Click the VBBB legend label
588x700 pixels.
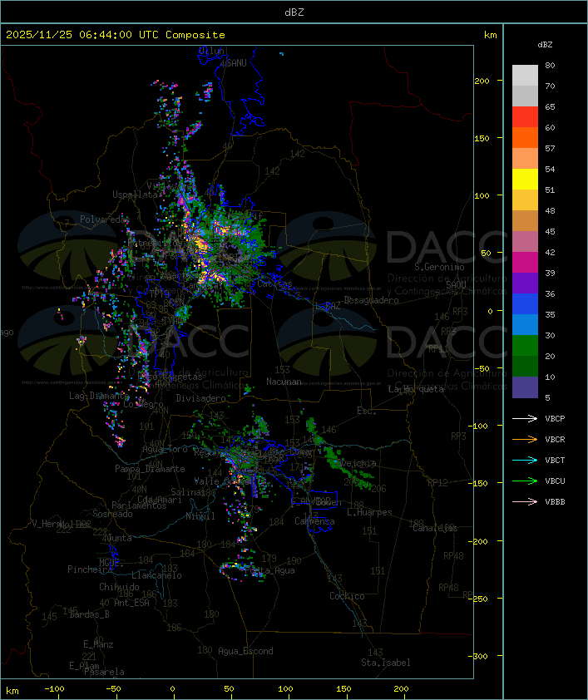click(555, 501)
